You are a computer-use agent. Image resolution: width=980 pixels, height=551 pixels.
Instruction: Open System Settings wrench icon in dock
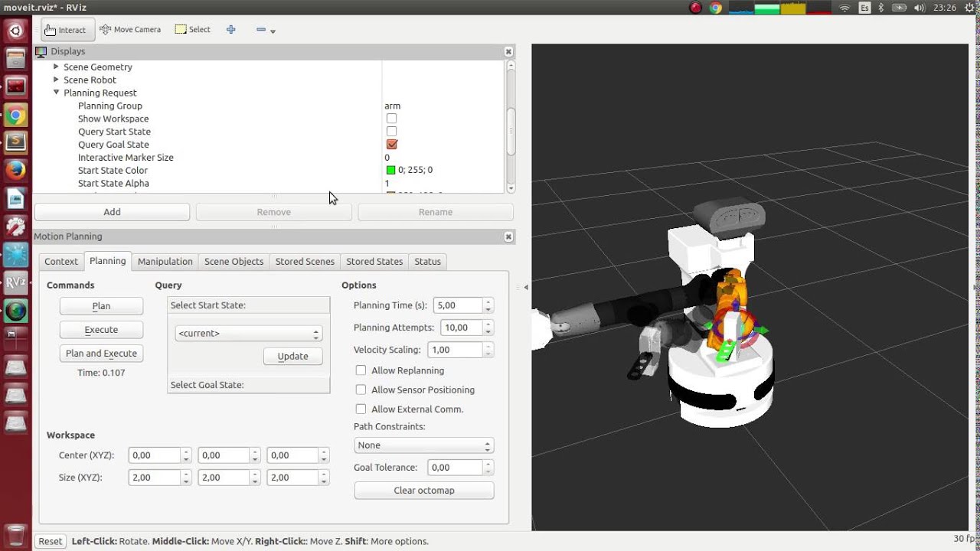pyautogui.click(x=15, y=227)
